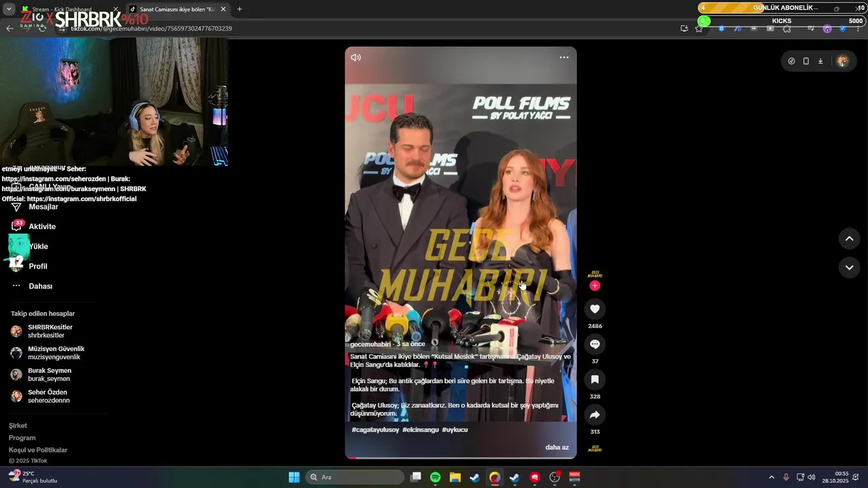Save the video using the bookmark icon

pyautogui.click(x=595, y=380)
